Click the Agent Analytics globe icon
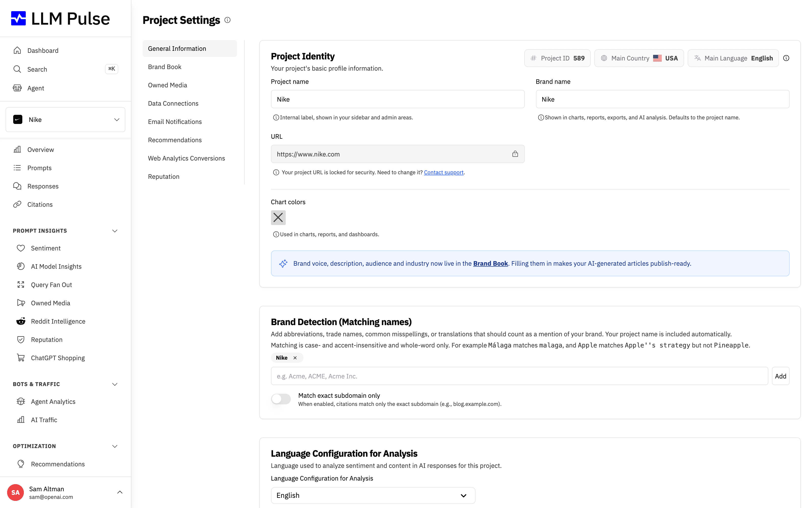This screenshot has width=812, height=508. (21, 402)
